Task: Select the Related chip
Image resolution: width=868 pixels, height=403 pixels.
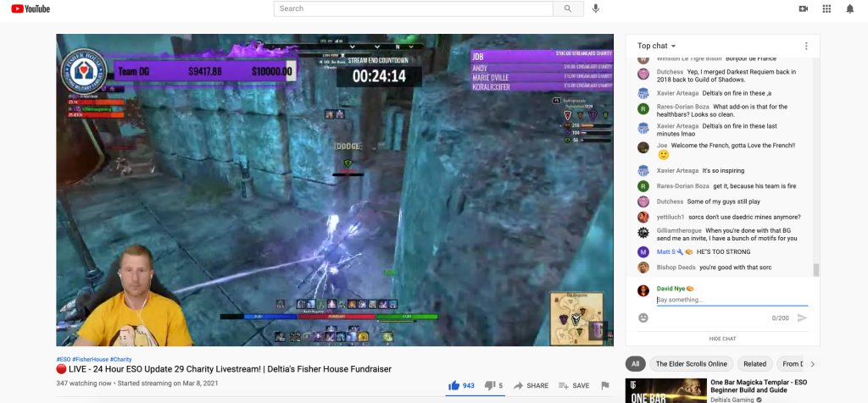Action: click(x=754, y=364)
